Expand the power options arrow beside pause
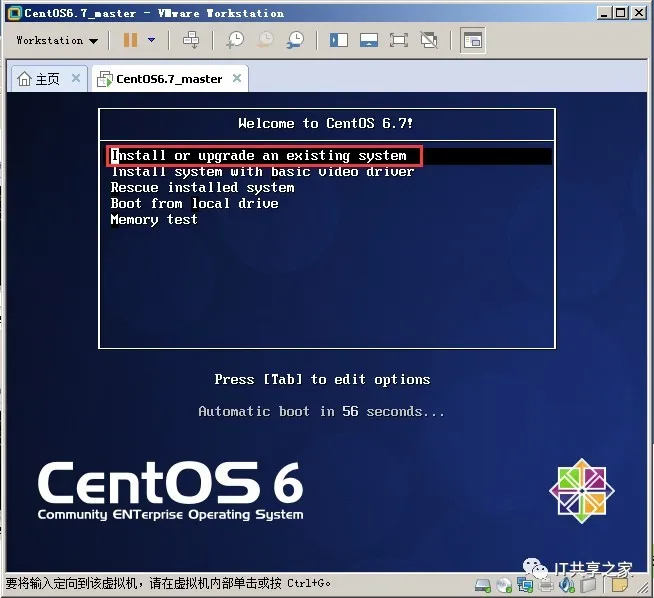 151,40
